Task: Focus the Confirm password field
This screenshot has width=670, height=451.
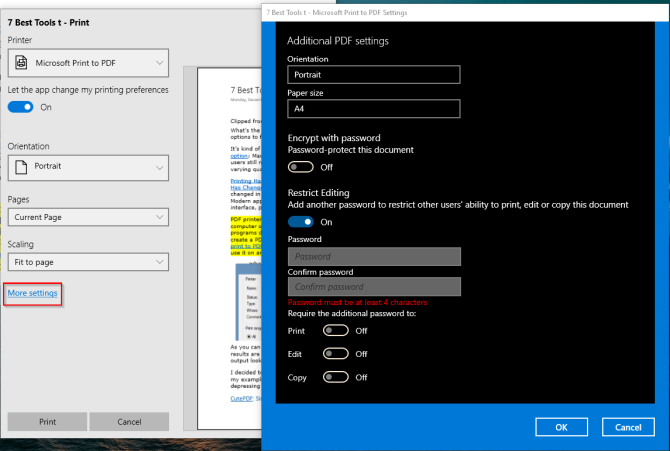Action: (x=373, y=287)
